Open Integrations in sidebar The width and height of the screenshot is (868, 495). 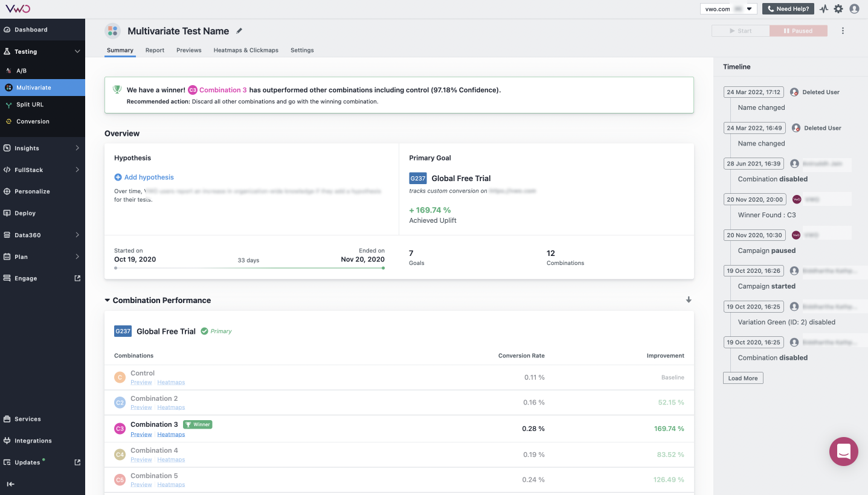(x=42, y=441)
